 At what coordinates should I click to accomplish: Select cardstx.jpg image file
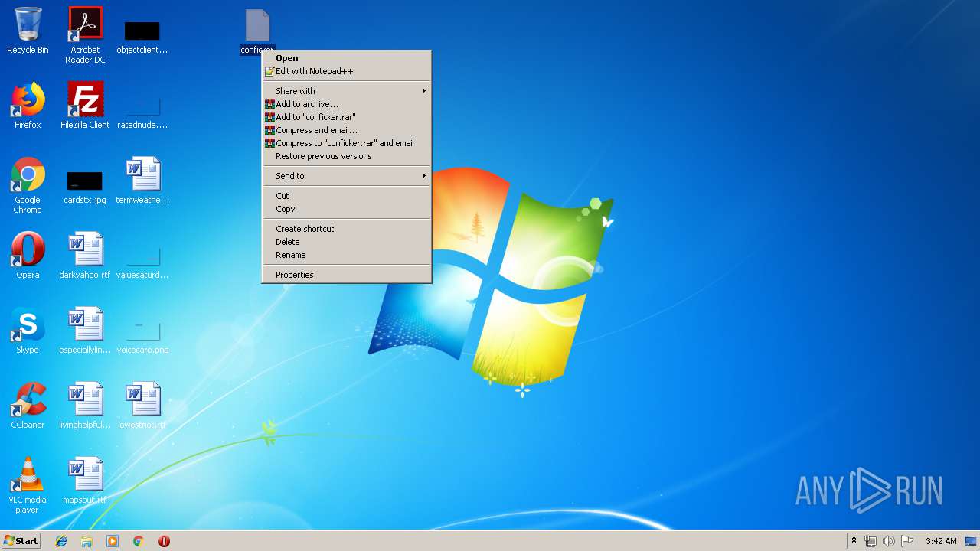85,187
